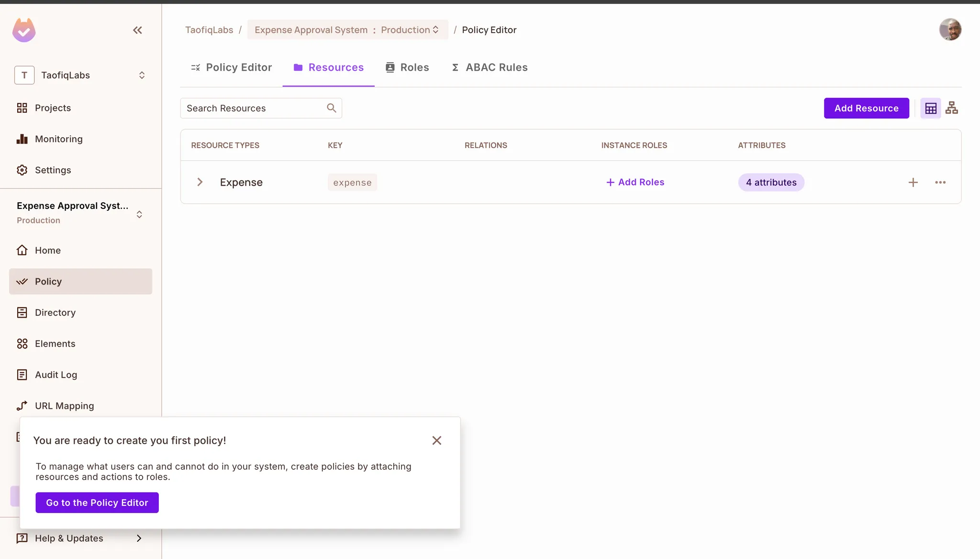Image resolution: width=980 pixels, height=559 pixels.
Task: Go to Audit Log in sidebar
Action: pyautogui.click(x=56, y=375)
